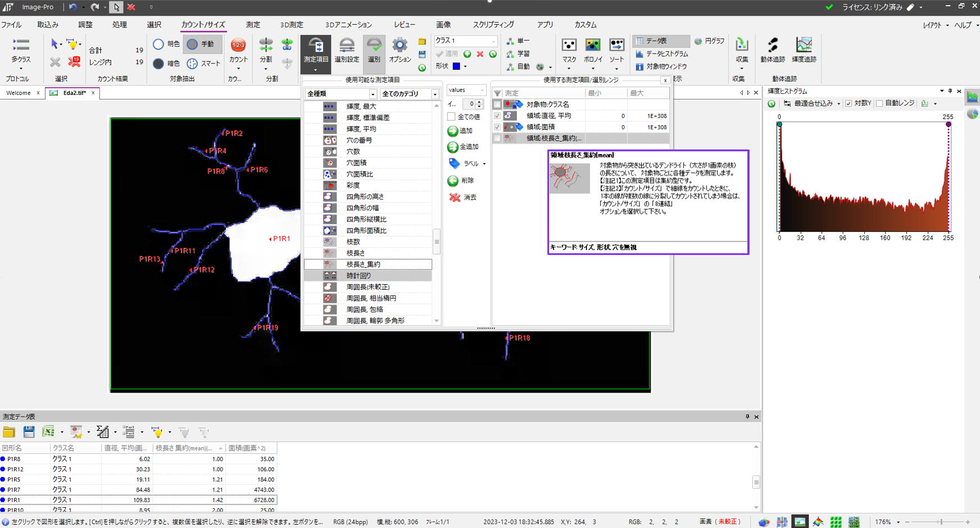Save the measurement data table
Image resolution: width=980 pixels, height=528 pixels.
click(29, 432)
